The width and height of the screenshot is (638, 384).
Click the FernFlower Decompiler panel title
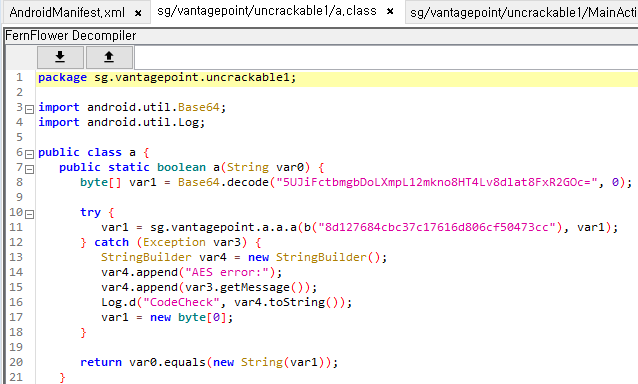tap(70, 36)
